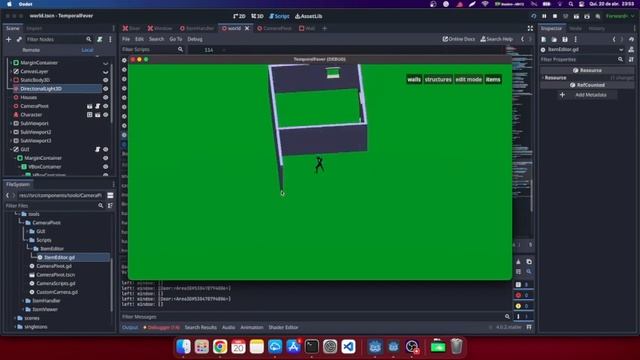Pause the running project
The width and height of the screenshot is (640, 360).
544,16
